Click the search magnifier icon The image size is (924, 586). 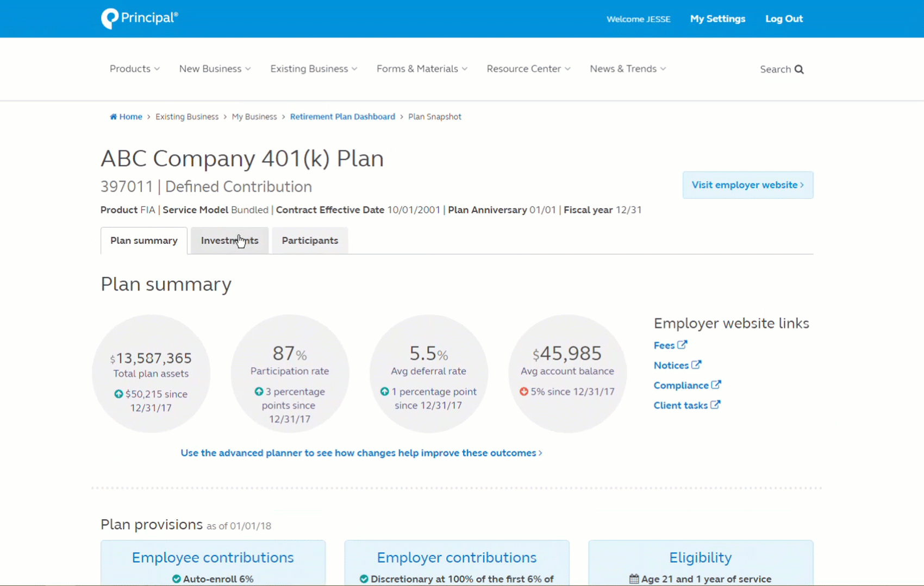799,70
